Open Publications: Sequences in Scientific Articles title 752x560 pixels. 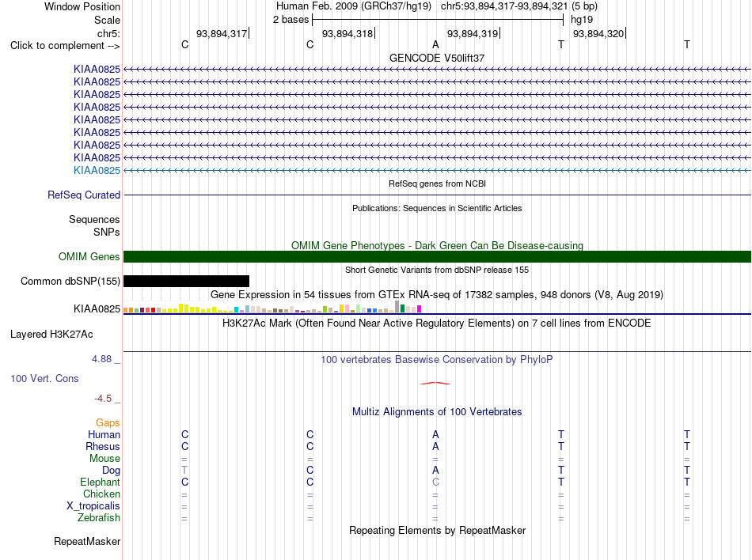pos(437,208)
